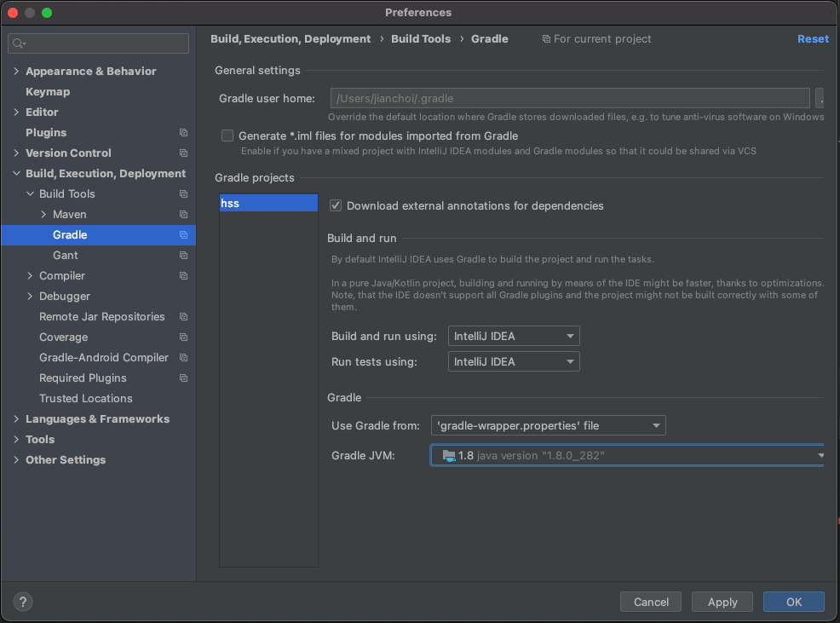
Task: Click the help question mark icon
Action: point(22,602)
